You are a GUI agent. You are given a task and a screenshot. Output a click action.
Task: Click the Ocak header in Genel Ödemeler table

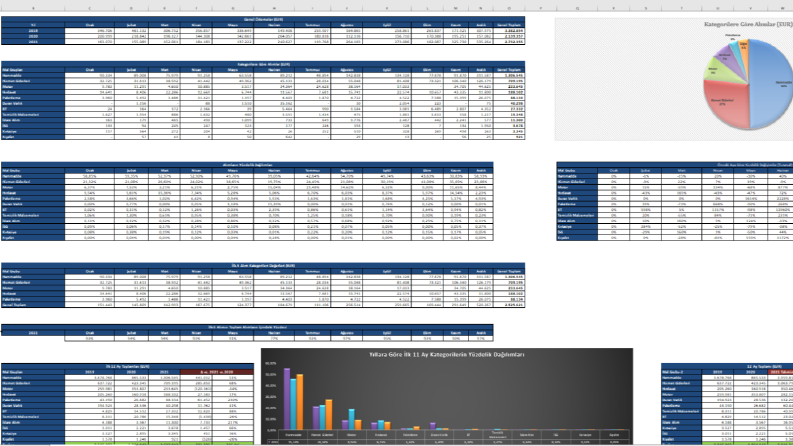pos(90,25)
